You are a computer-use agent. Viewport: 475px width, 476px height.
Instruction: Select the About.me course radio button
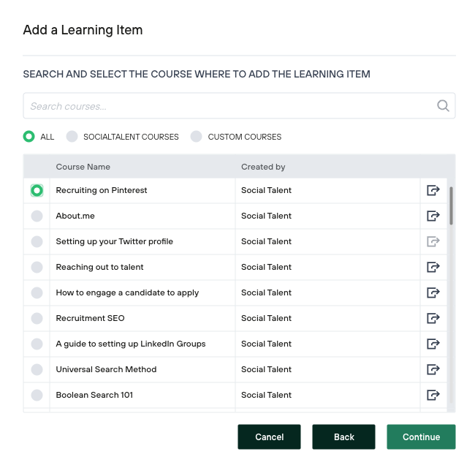[37, 216]
